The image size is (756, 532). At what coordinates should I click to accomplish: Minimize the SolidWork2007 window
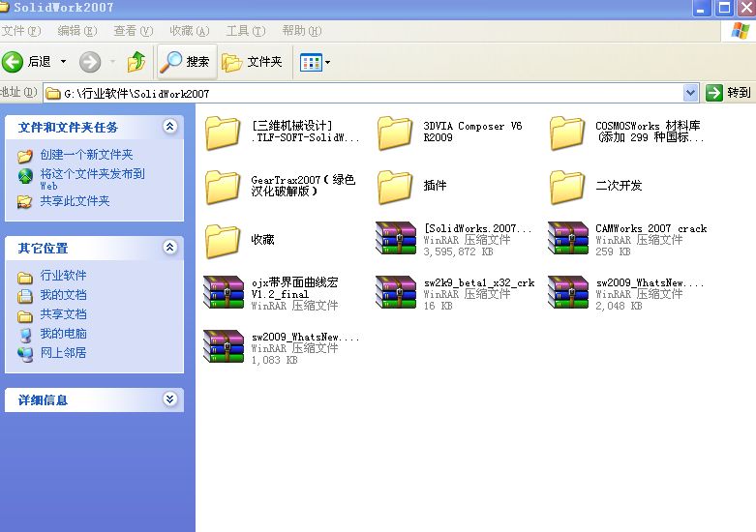[702, 8]
